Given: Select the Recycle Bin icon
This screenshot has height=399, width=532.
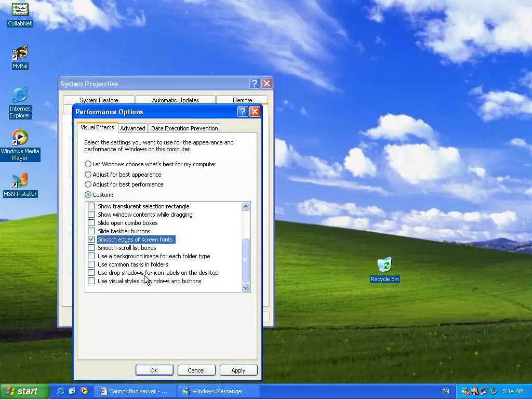Looking at the screenshot, I should pyautogui.click(x=384, y=270).
